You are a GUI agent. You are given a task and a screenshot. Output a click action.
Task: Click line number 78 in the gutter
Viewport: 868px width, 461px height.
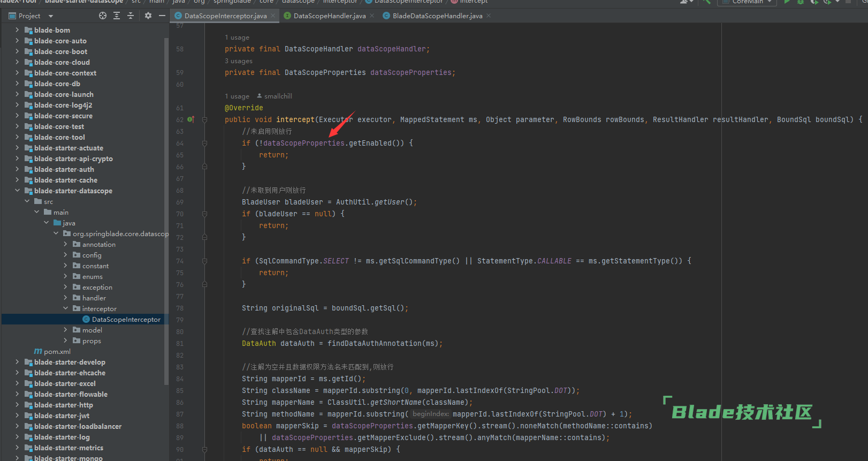180,308
